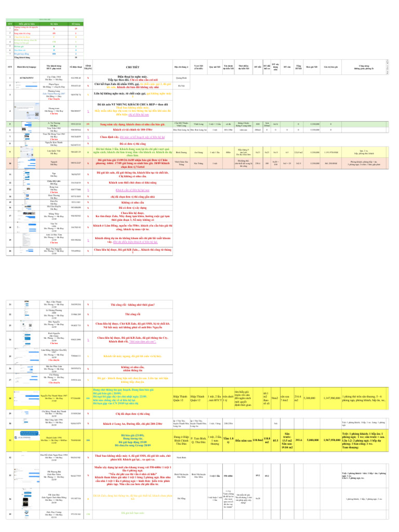The width and height of the screenshot is (399, 532).
Task: Select the "Không có nhu cầu" cell in row 15
Action: [132, 202]
